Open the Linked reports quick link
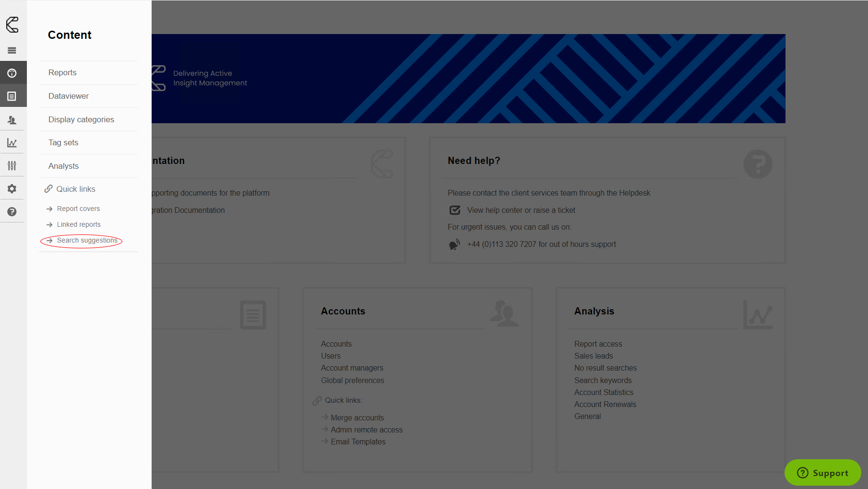This screenshot has width=868, height=489. (x=79, y=225)
